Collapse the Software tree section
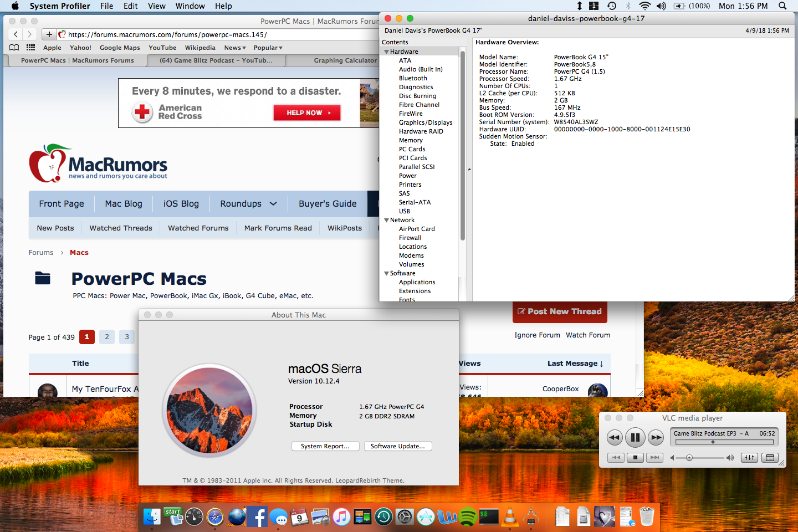 pos(386,273)
